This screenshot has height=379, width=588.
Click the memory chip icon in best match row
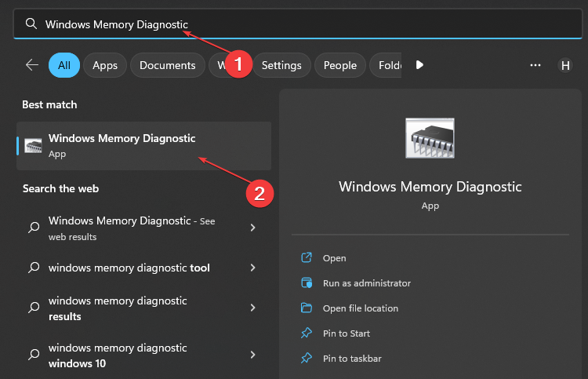34,146
